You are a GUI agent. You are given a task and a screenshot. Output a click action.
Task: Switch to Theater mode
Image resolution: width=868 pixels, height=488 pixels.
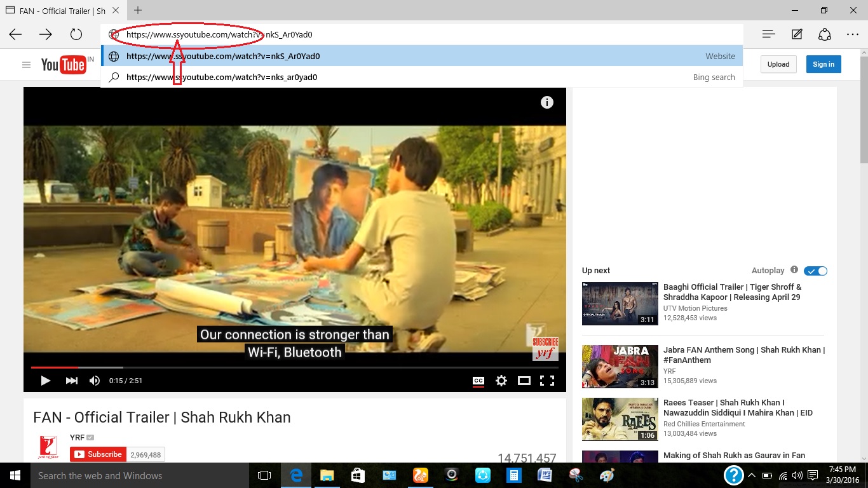[524, 381]
